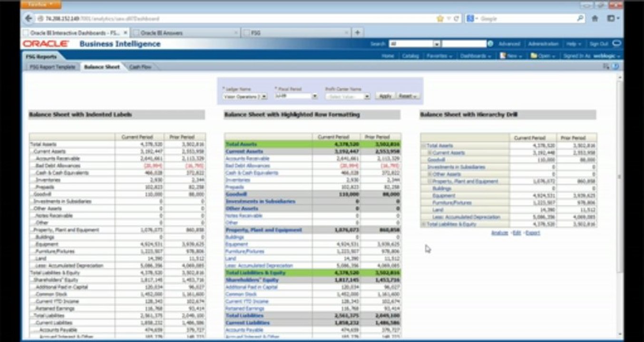Click the Oracle logo
Screen dimensions: 644x342
click(x=46, y=44)
